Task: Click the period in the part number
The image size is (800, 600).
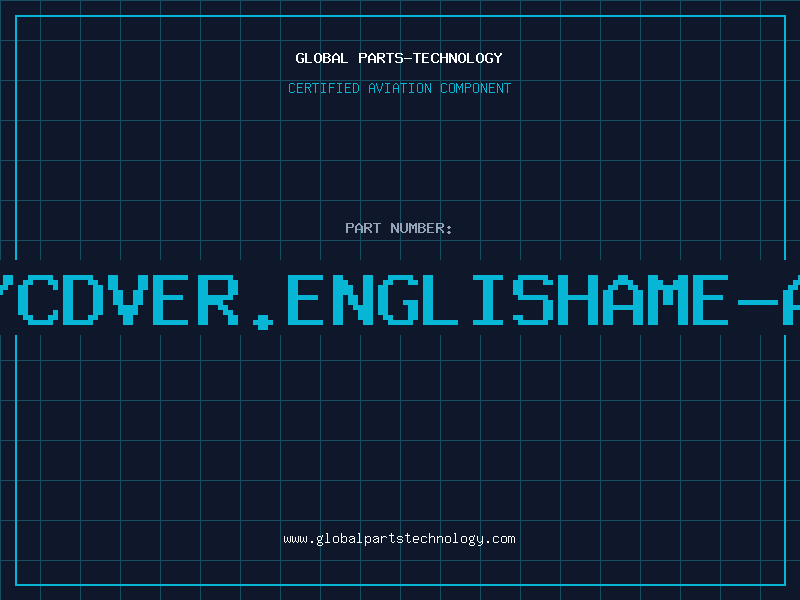Action: (263, 321)
